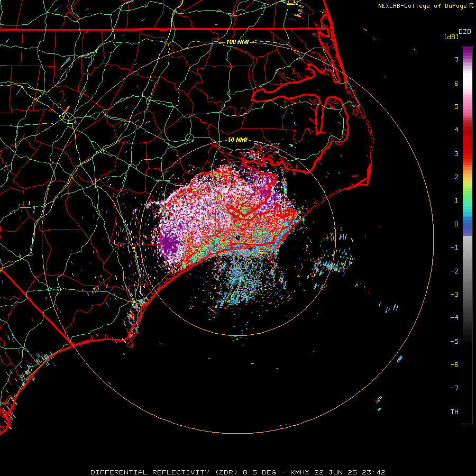Click the -5 value on color scale
The width and height of the screenshot is (476, 476).
tap(454, 342)
